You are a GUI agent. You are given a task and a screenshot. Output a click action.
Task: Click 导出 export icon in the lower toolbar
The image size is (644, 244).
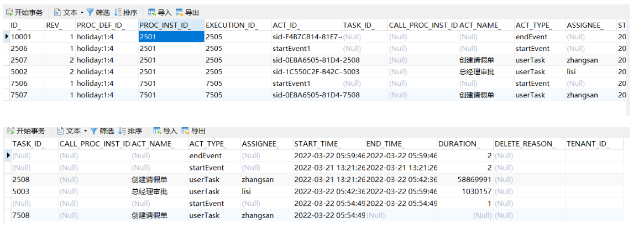click(x=185, y=131)
